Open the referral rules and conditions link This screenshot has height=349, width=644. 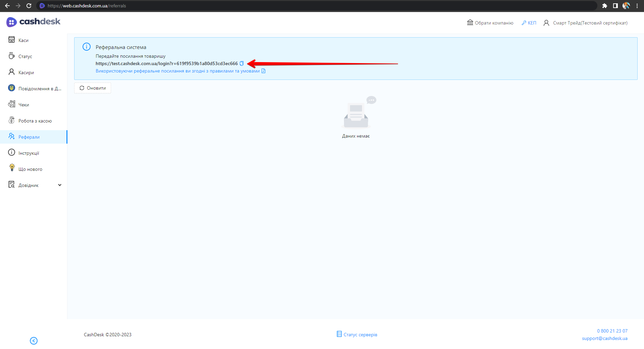coord(178,71)
